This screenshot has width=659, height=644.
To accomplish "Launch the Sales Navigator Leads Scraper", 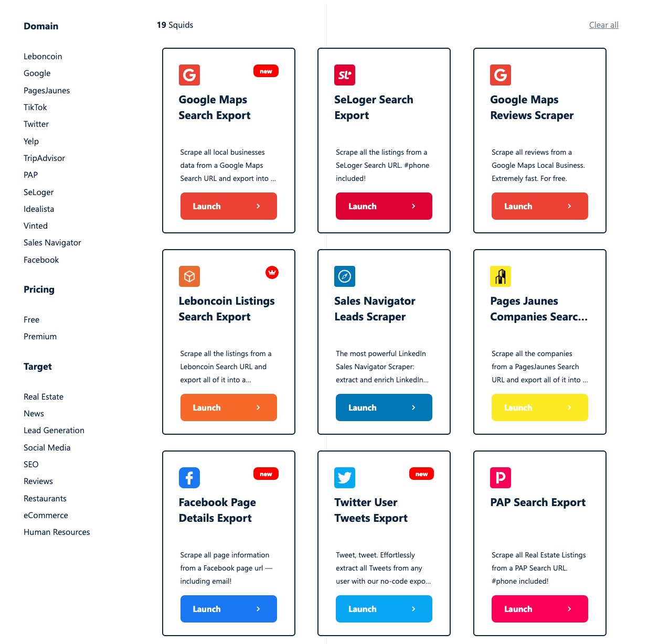I will (384, 407).
